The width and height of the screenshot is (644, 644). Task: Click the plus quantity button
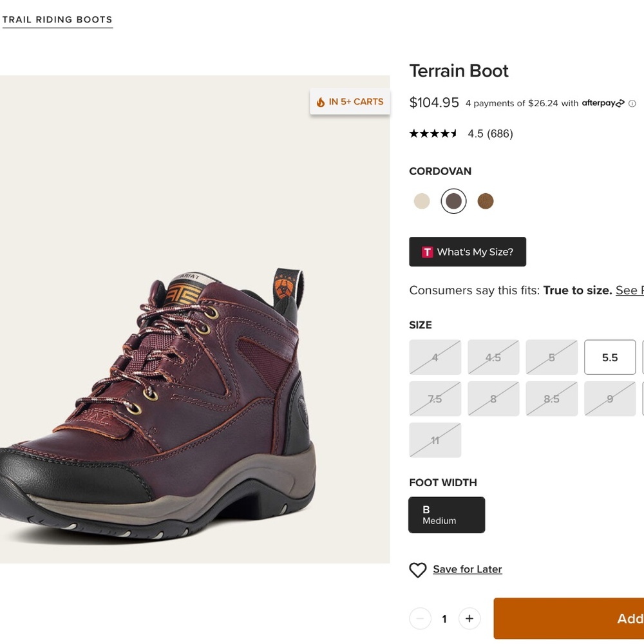pos(469,618)
